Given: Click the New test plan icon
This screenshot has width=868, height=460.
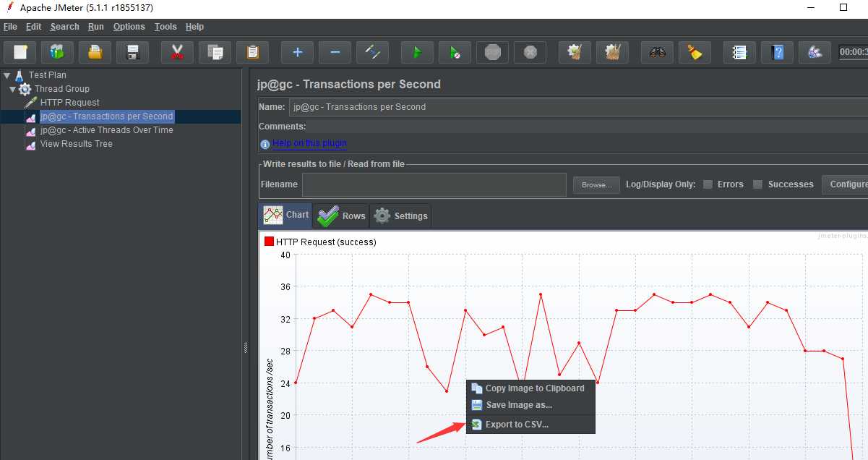Looking at the screenshot, I should pyautogui.click(x=20, y=52).
